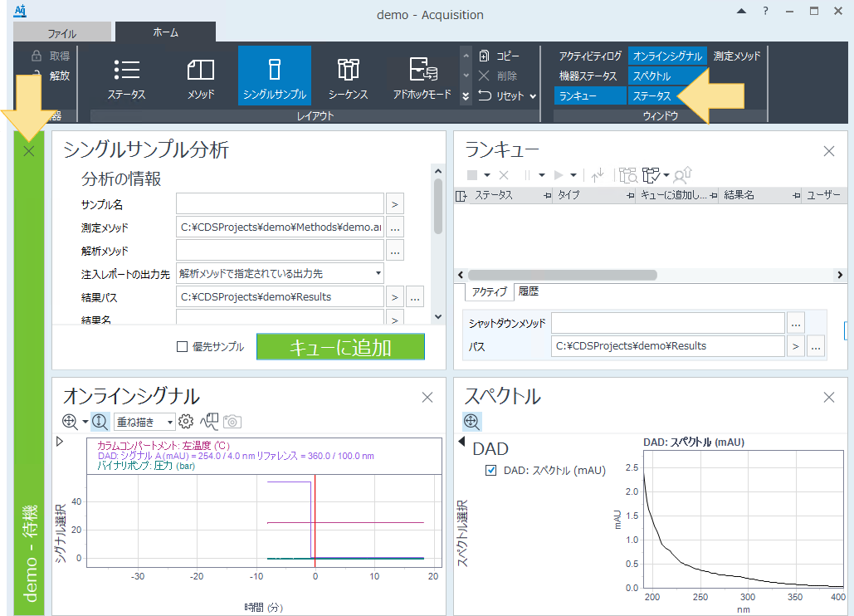The width and height of the screenshot is (854, 616).
Task: Open the dropdown arrow beside the stop icon
Action: point(487,175)
